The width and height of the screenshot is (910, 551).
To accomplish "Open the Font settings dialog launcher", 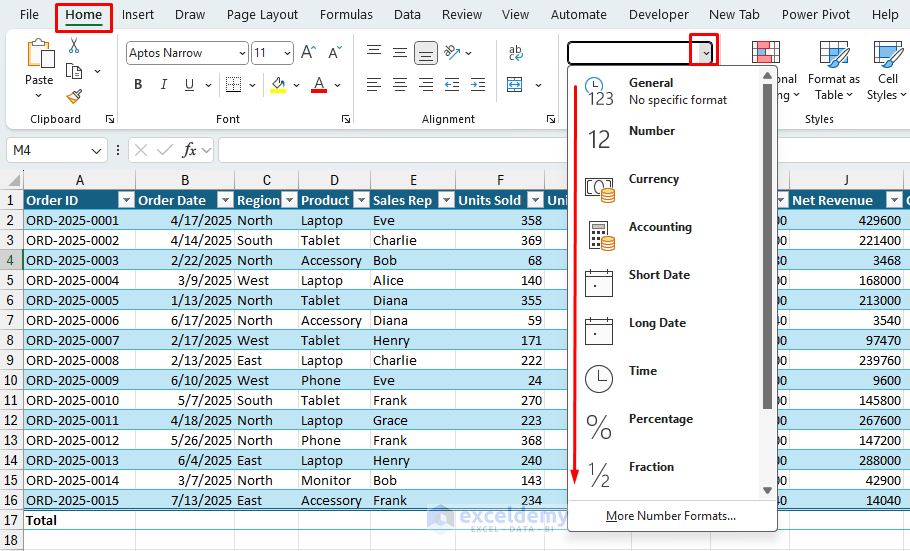I will (x=346, y=119).
